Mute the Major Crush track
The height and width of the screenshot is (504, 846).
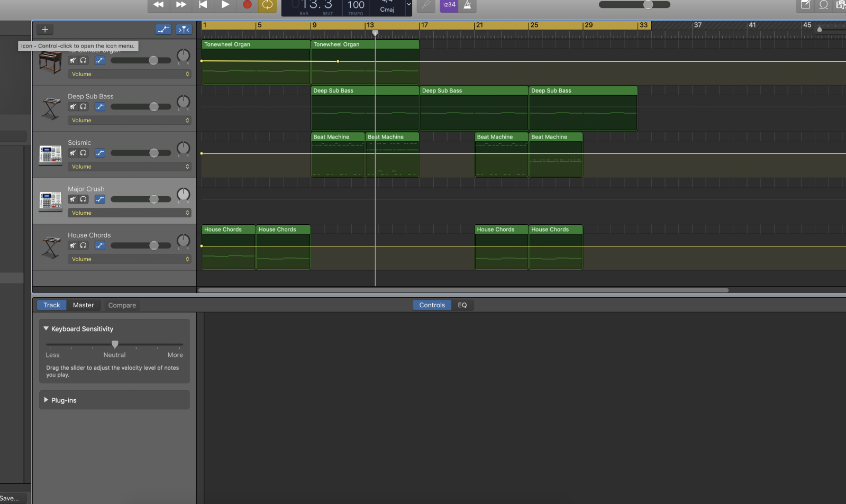[x=73, y=199]
